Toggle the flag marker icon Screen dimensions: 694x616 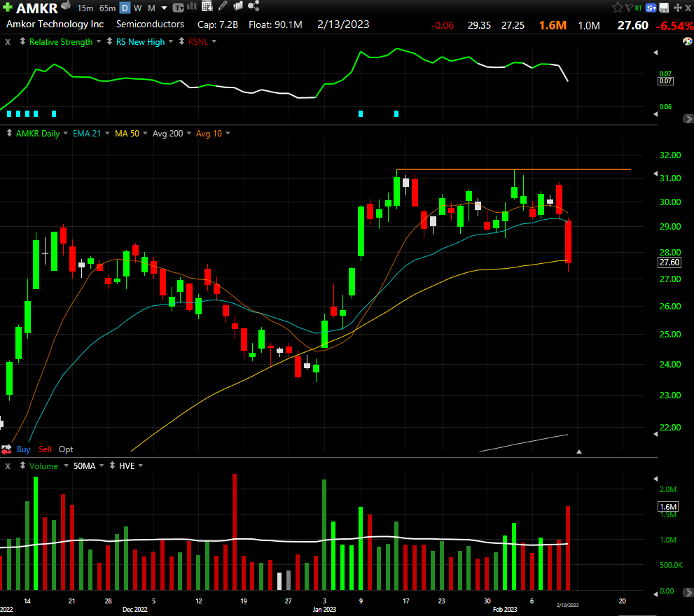coord(629,8)
